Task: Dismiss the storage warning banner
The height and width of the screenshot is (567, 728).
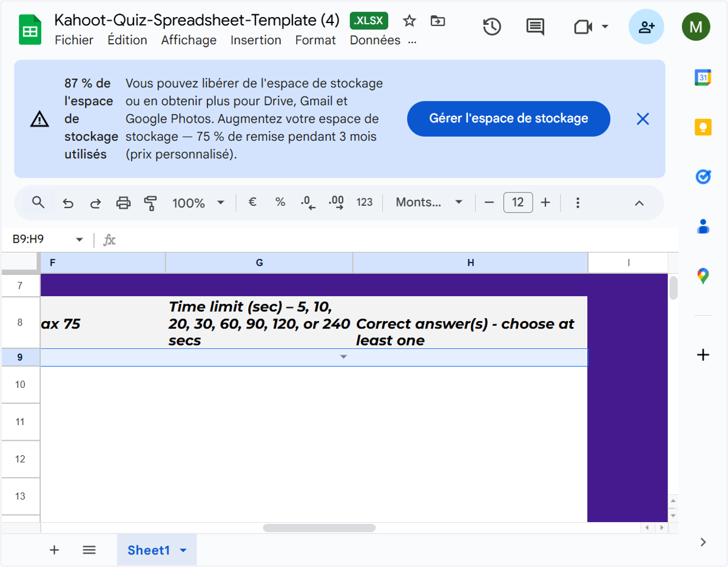Action: [x=642, y=119]
